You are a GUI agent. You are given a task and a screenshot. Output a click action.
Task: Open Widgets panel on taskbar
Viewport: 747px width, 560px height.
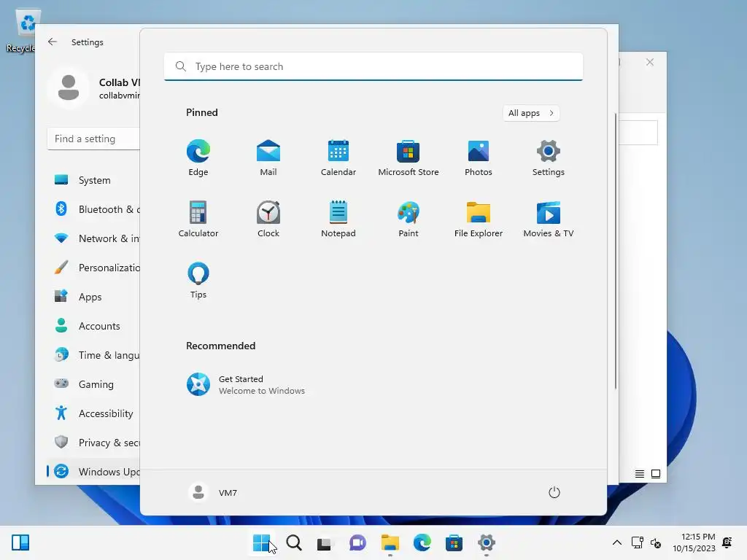(20, 542)
